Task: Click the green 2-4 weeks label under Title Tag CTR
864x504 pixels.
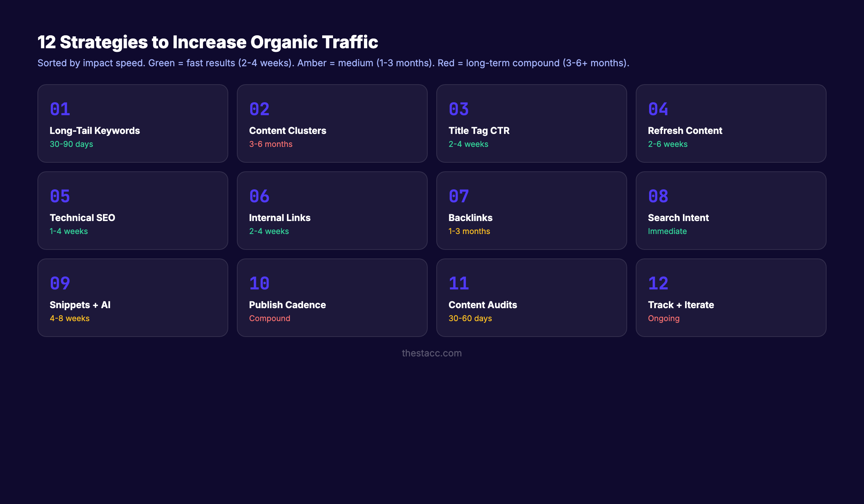Action: (468, 144)
